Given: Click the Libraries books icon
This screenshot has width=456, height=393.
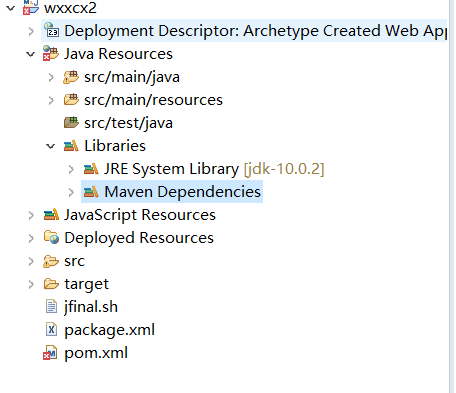Looking at the screenshot, I should tap(71, 146).
